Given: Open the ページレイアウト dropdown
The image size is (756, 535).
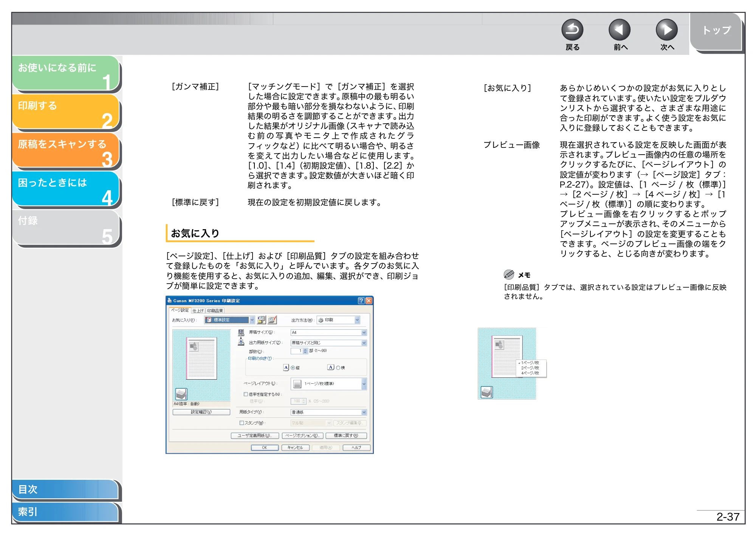Looking at the screenshot, I should click(x=328, y=383).
